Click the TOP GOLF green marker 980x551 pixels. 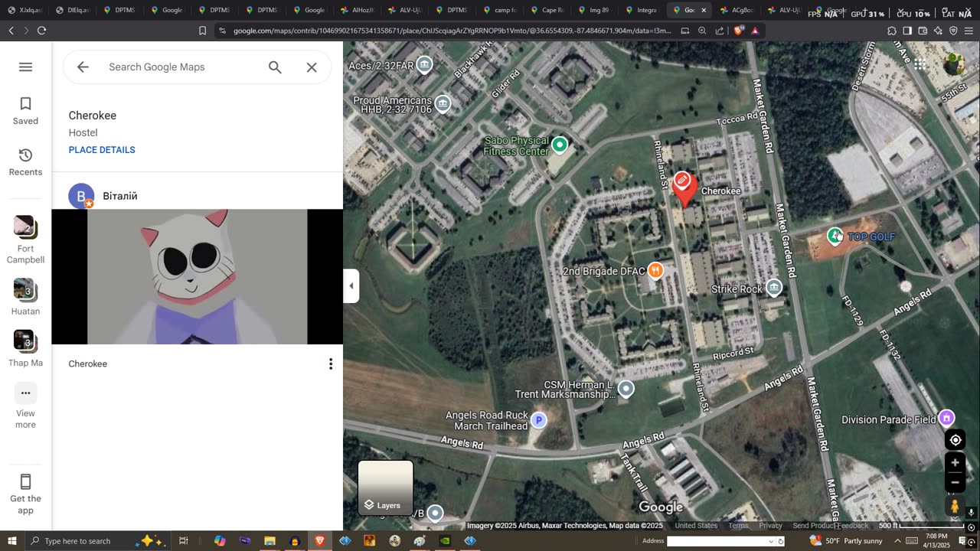click(x=835, y=236)
